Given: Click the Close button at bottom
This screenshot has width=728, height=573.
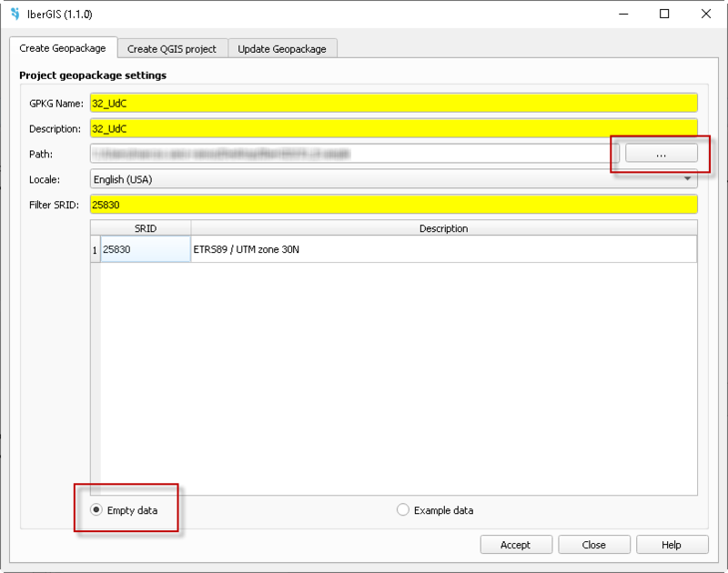Looking at the screenshot, I should point(594,545).
